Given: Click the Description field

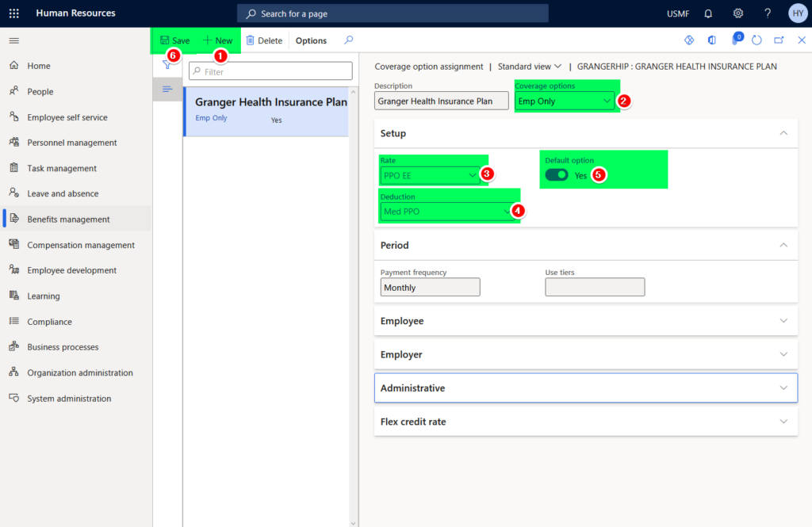Looking at the screenshot, I should pos(441,101).
